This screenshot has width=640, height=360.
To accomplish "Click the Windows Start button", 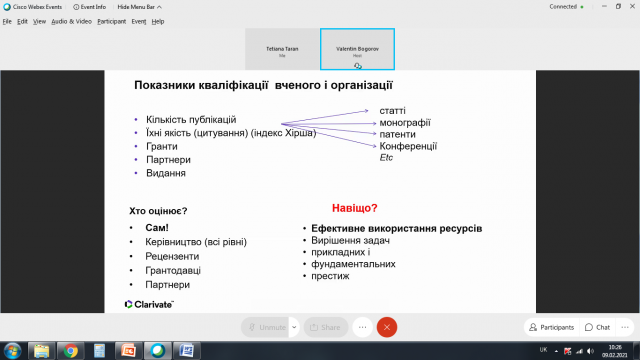I will (x=13, y=351).
